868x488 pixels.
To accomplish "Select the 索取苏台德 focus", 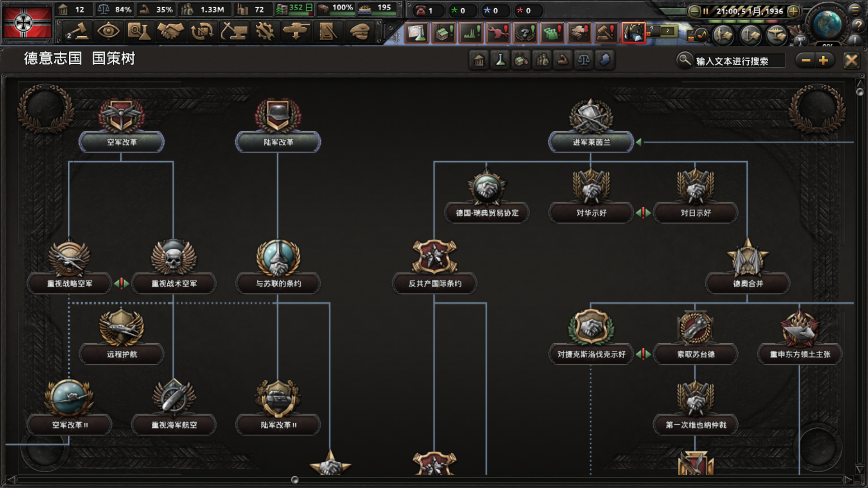I will (x=695, y=337).
